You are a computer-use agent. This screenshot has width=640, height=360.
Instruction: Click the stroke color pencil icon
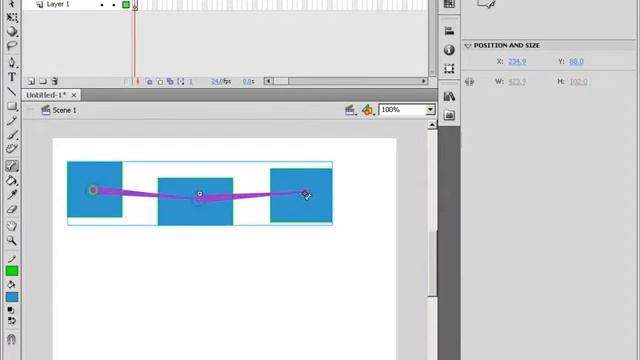pos(12,259)
